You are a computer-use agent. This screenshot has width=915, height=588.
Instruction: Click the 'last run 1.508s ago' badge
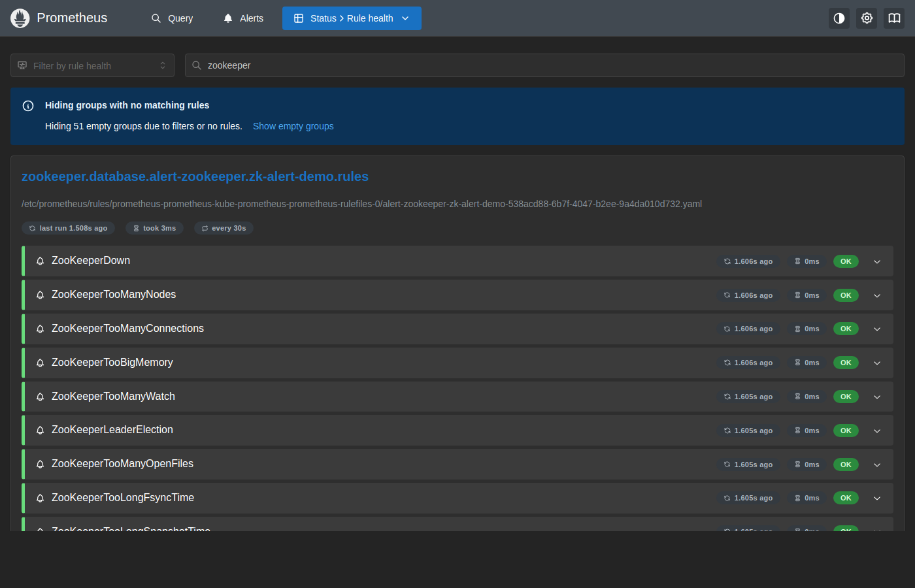tap(68, 228)
